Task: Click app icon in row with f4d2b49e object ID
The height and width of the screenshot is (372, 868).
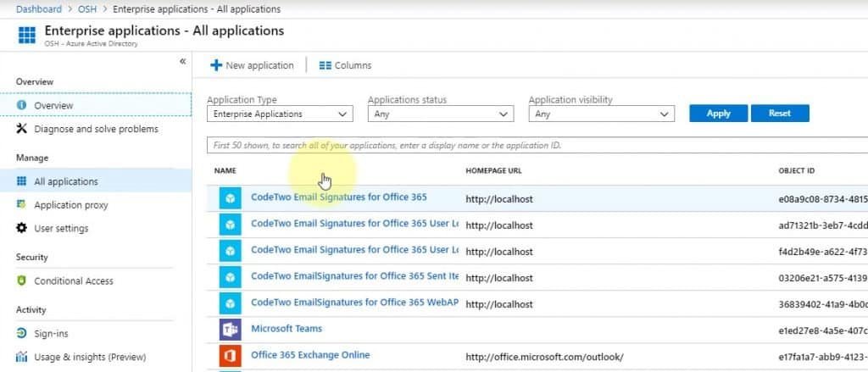Action: [x=231, y=251]
